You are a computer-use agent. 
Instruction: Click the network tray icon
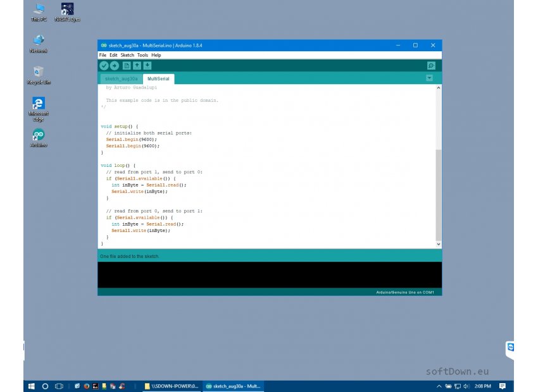pos(458,386)
